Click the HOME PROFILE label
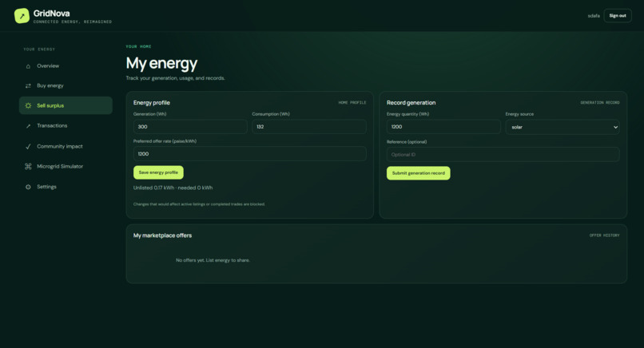The height and width of the screenshot is (348, 644). [x=352, y=103]
